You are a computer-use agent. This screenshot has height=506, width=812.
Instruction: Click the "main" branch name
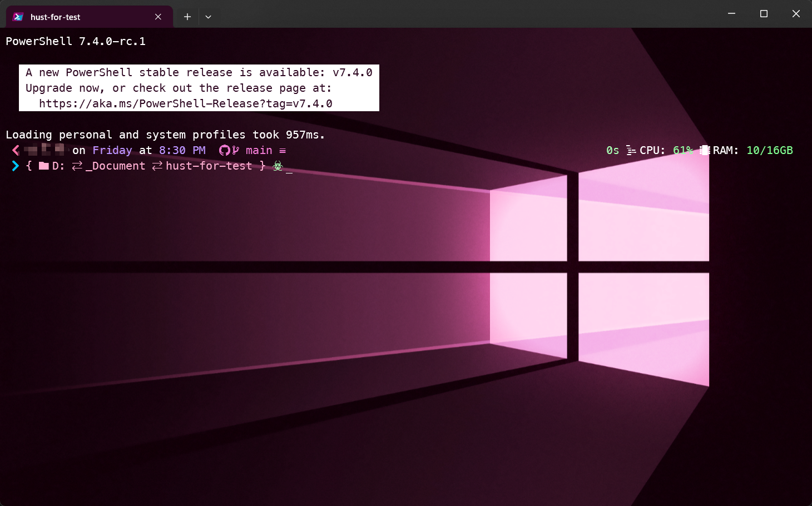tap(259, 150)
